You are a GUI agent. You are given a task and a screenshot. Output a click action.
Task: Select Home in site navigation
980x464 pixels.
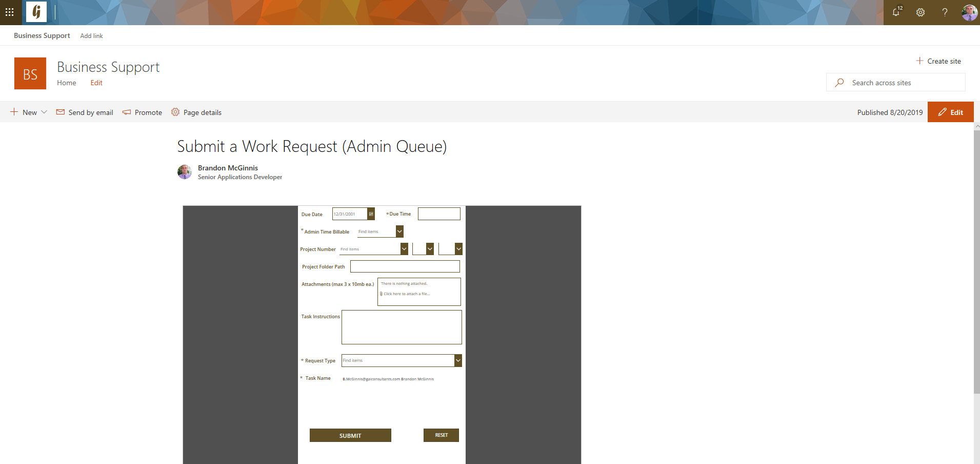tap(66, 83)
